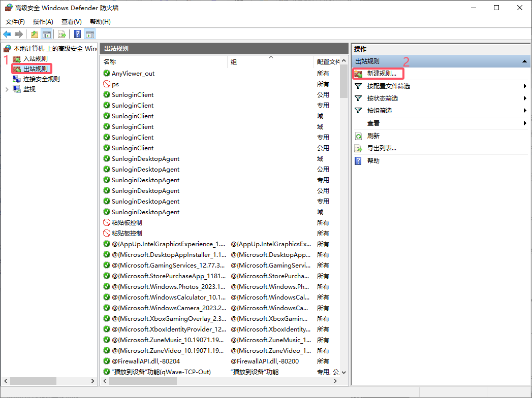
Task: Select the 连接安全规则 tree node
Action: point(41,79)
